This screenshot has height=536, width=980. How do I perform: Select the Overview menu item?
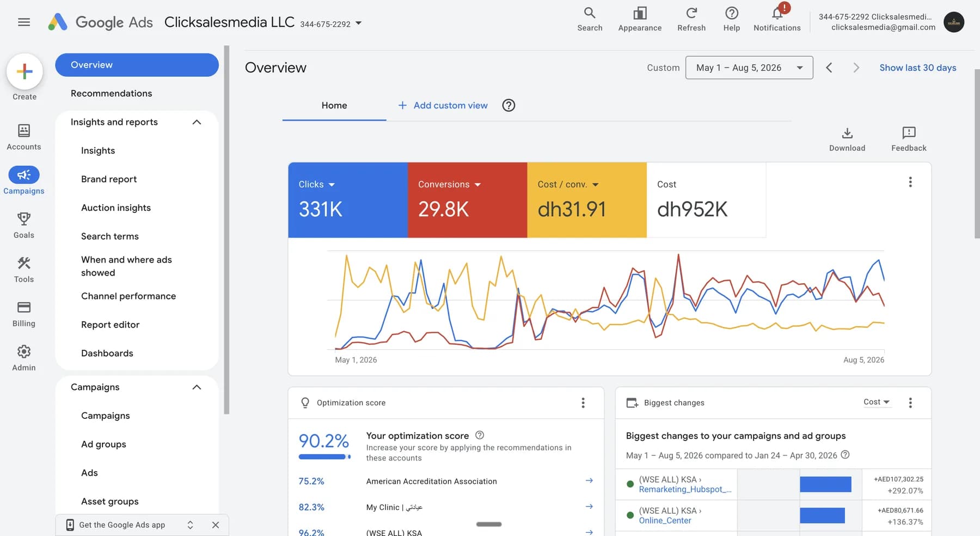(137, 65)
